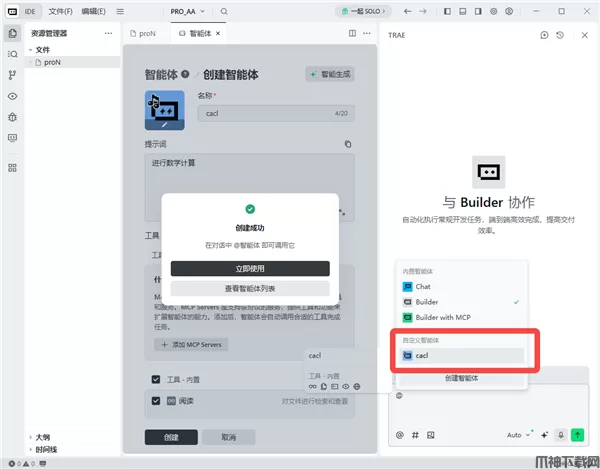
Task: Select Chat built-in agent
Action: [x=461, y=287]
